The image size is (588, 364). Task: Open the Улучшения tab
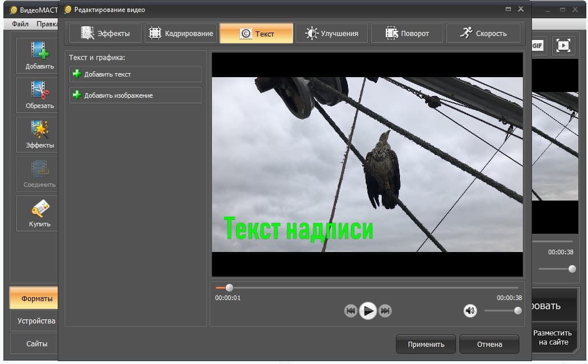331,33
